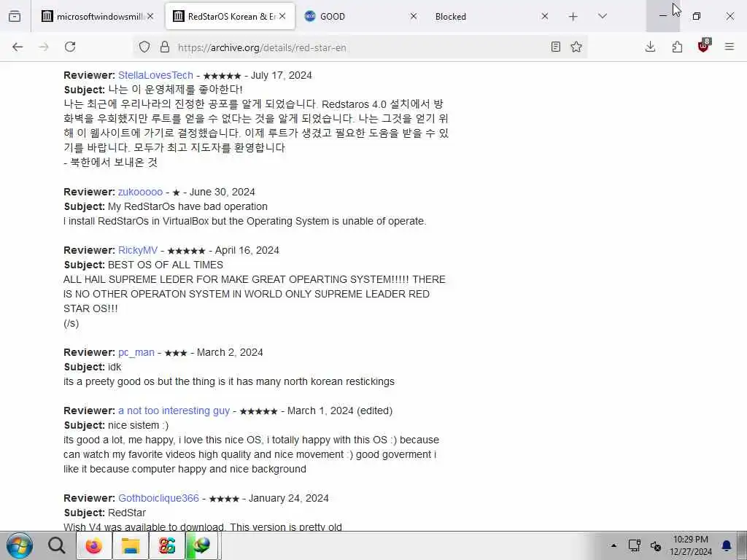Open the network status tray icon

point(634,545)
